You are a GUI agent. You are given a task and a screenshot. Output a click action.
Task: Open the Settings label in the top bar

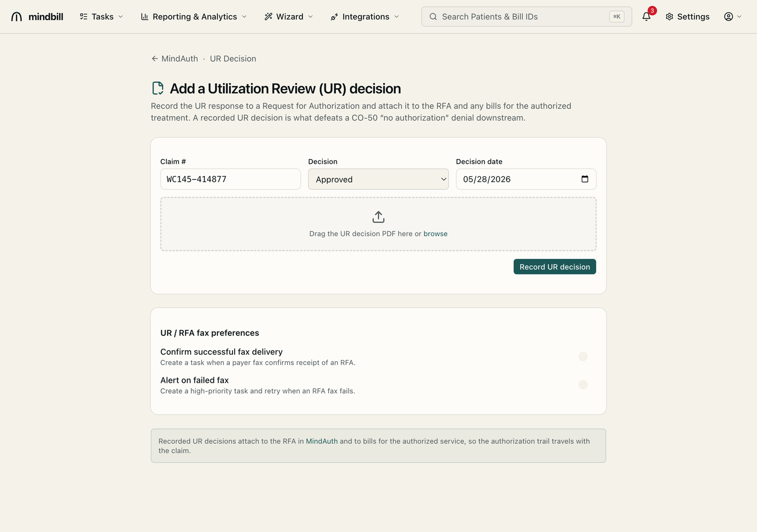(x=693, y=17)
